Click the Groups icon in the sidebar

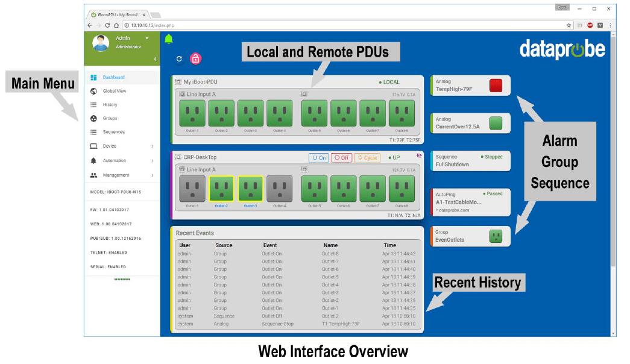click(94, 118)
